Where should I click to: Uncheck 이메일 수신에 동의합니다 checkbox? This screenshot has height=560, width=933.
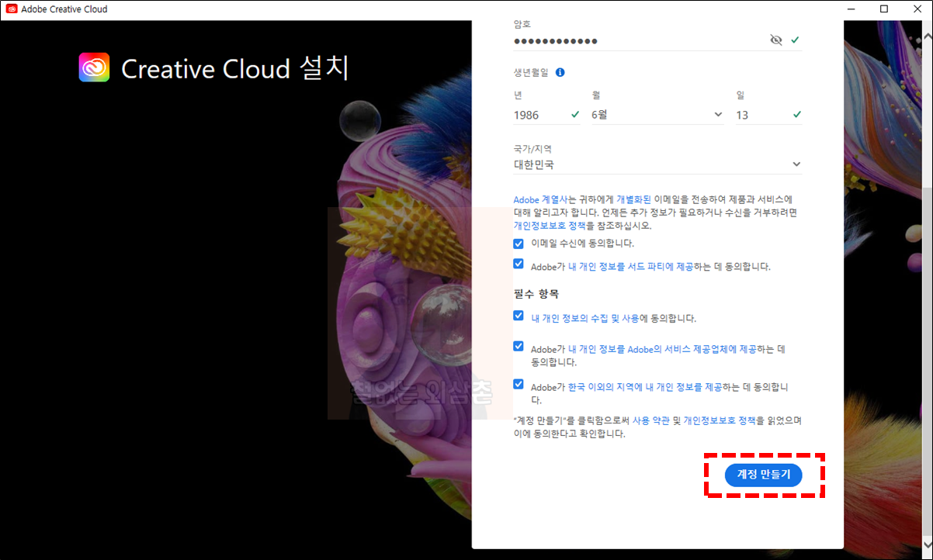click(x=519, y=243)
